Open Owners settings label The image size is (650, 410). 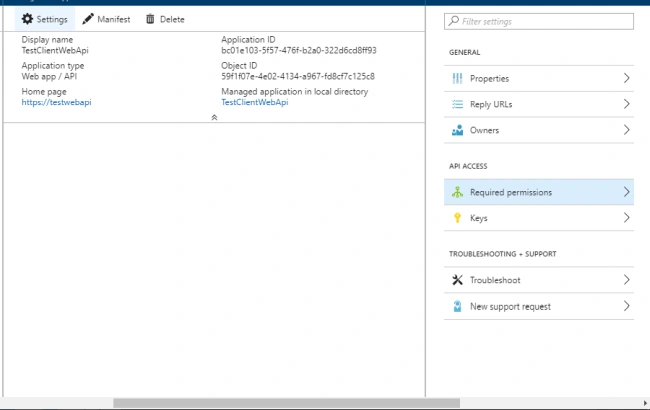click(x=484, y=130)
